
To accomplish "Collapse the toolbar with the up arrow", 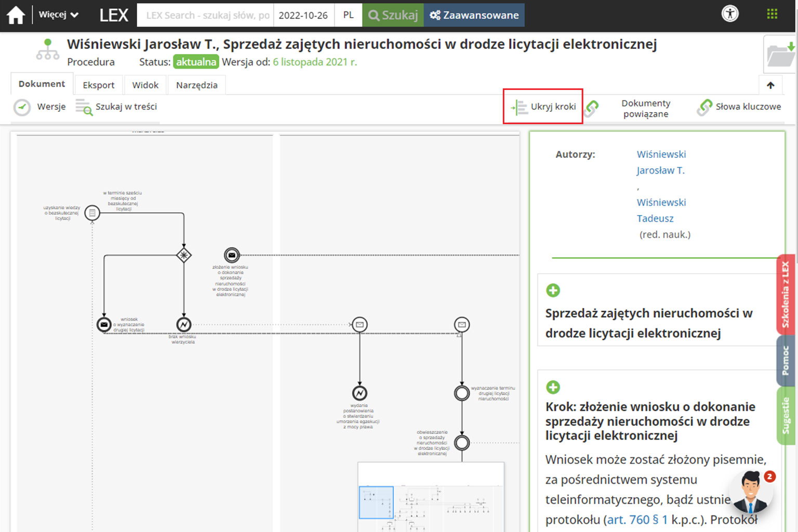I will [770, 85].
